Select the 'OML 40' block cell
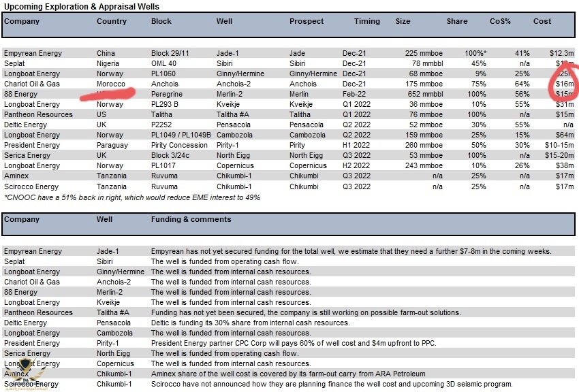 [x=163, y=63]
